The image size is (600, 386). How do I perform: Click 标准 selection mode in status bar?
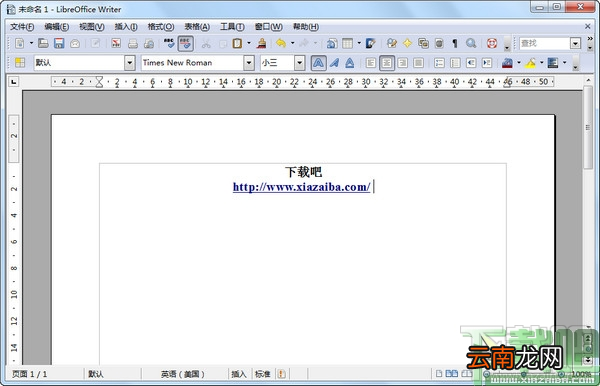[262, 374]
